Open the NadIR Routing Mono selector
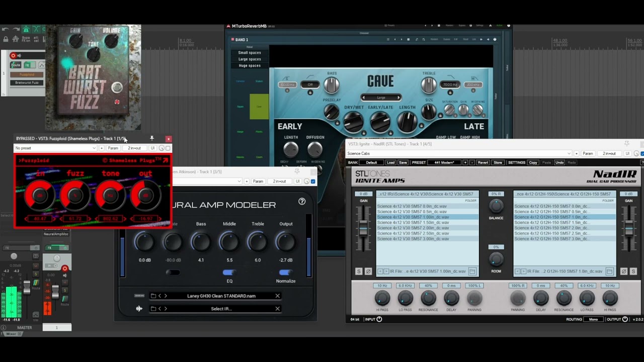This screenshot has width=644, height=362. [x=594, y=319]
